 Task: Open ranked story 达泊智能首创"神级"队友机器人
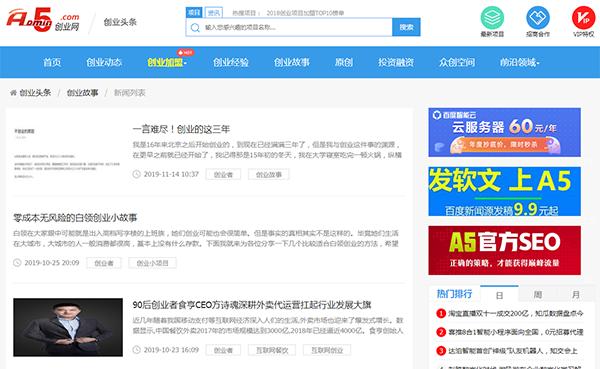[513, 351]
